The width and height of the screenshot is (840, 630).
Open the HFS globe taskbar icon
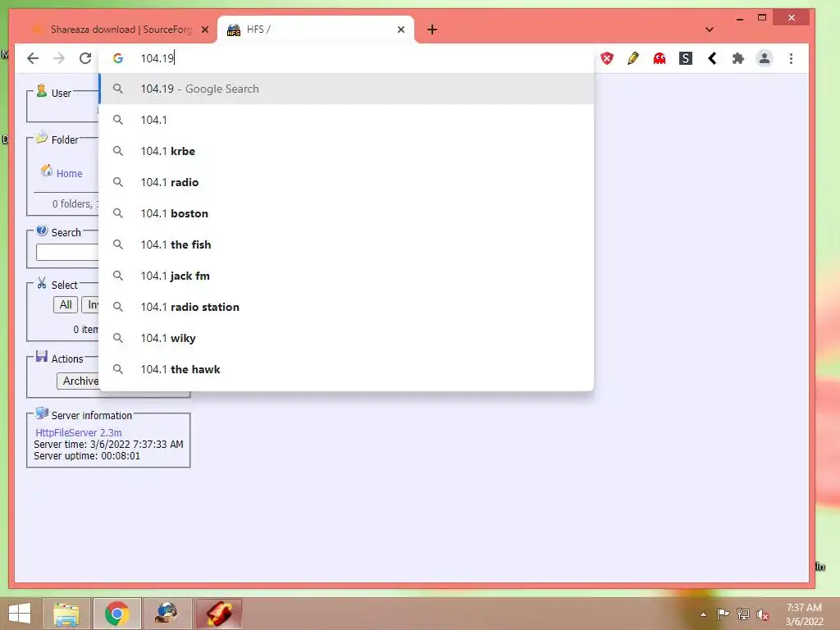pos(167,614)
